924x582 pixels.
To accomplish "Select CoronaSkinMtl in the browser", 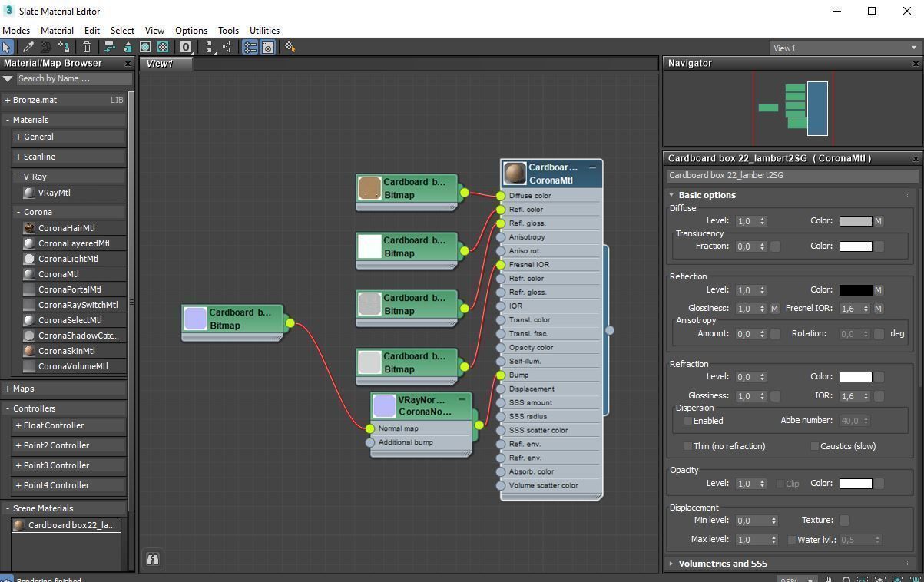I will point(67,351).
